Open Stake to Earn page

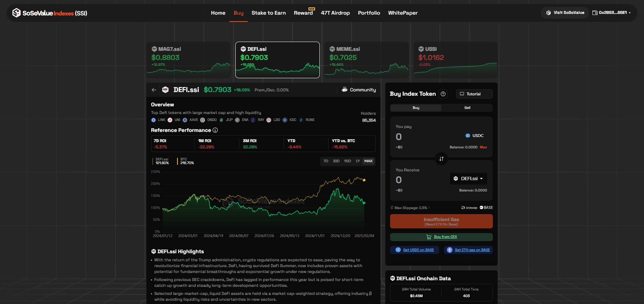tap(269, 13)
